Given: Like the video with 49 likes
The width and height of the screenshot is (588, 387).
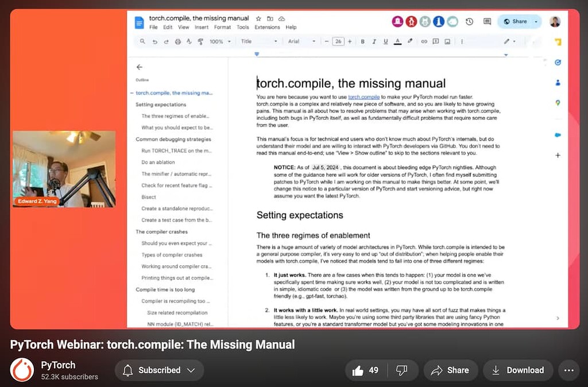Looking at the screenshot, I should pos(366,370).
